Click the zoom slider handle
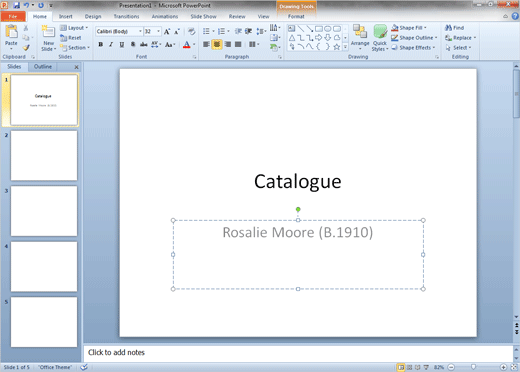This screenshot has height=372, width=520. click(473, 367)
